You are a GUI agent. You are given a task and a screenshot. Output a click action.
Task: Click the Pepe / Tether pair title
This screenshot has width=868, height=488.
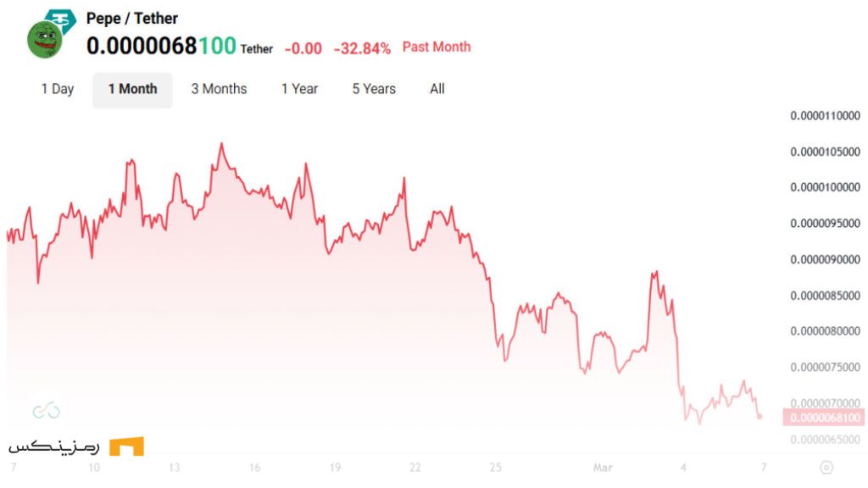[x=132, y=19]
